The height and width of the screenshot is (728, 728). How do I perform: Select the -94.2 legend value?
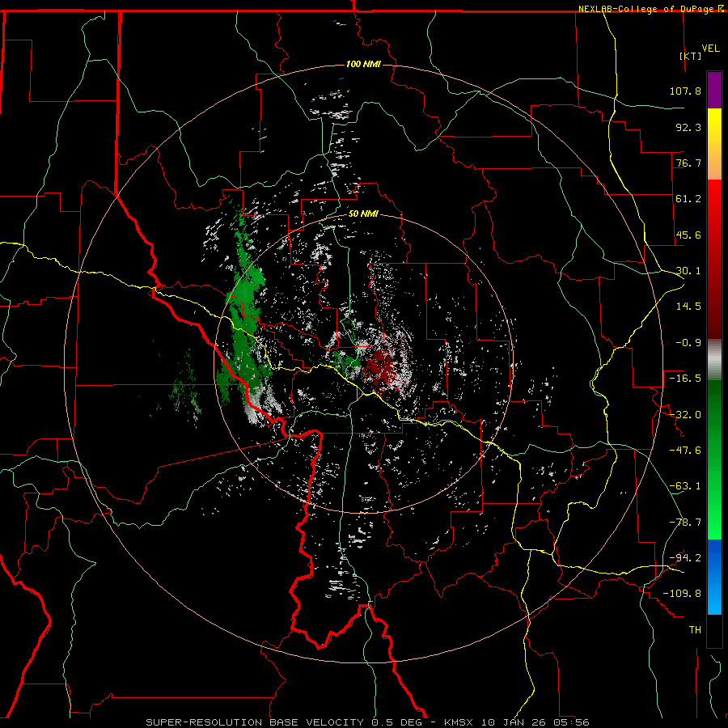[685, 557]
